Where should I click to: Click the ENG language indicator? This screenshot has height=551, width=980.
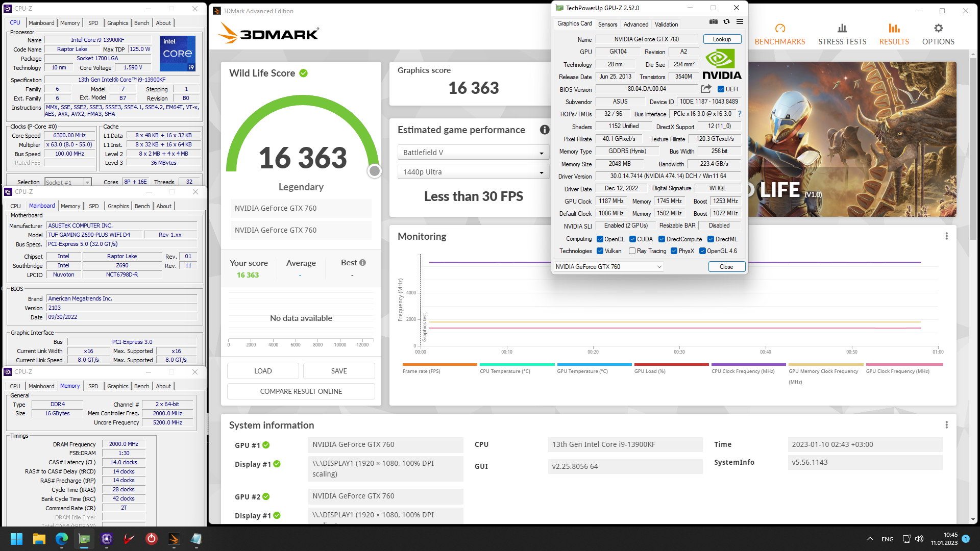click(x=888, y=539)
